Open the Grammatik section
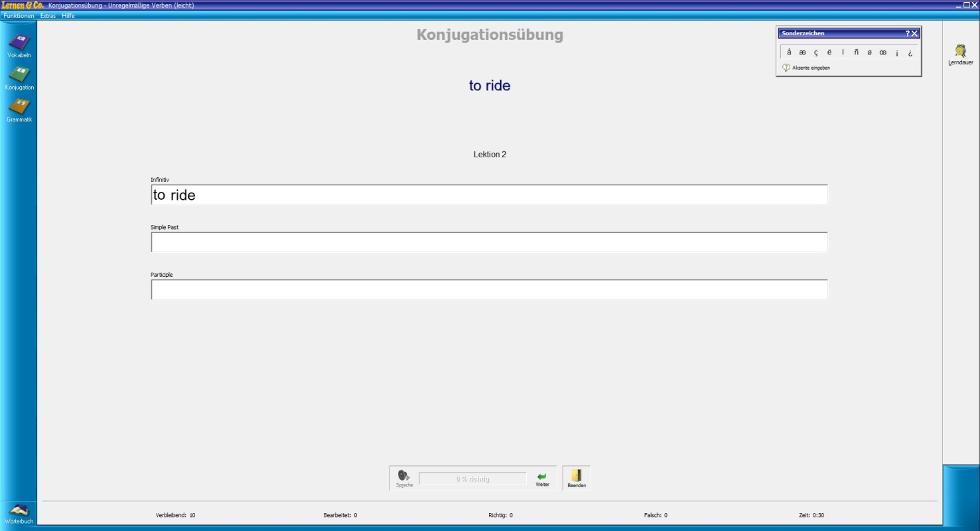 19,111
